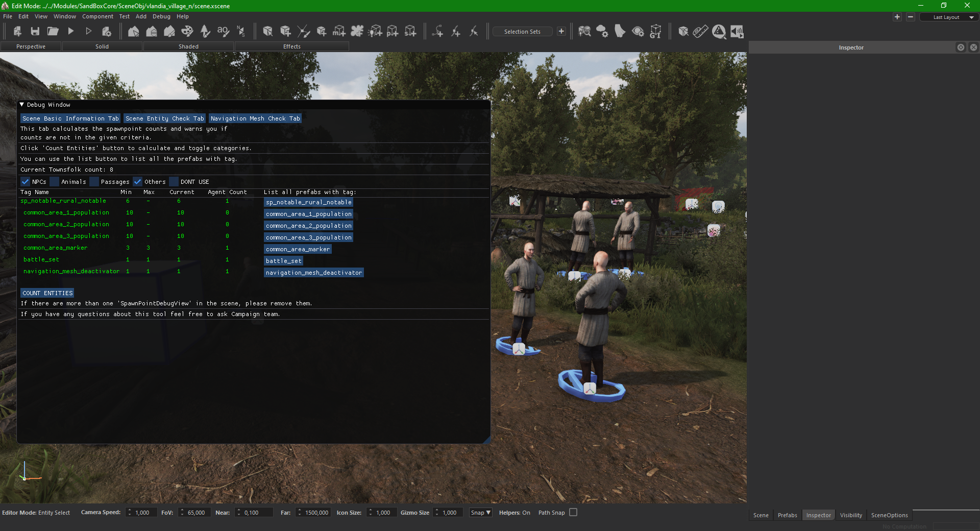The image size is (980, 531).
Task: Choose the terrain layer tool icon
Action: 151,32
